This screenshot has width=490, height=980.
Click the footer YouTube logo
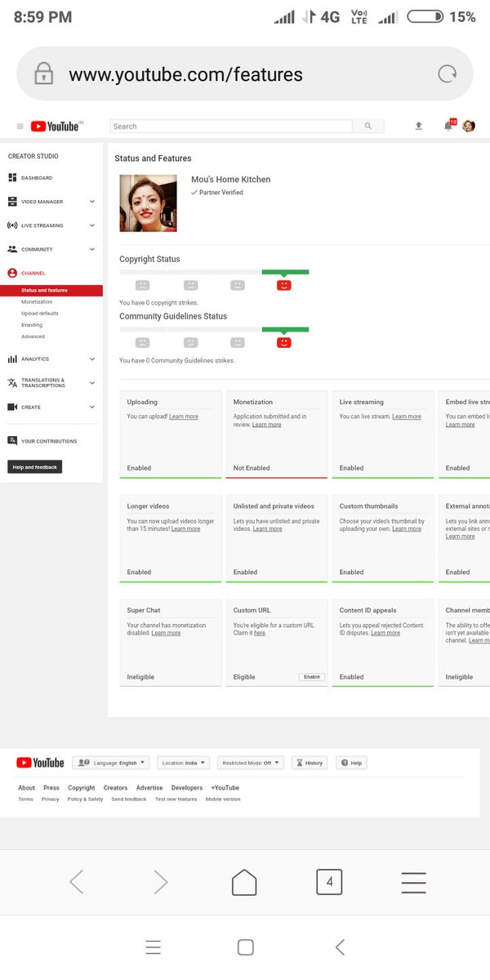40,763
